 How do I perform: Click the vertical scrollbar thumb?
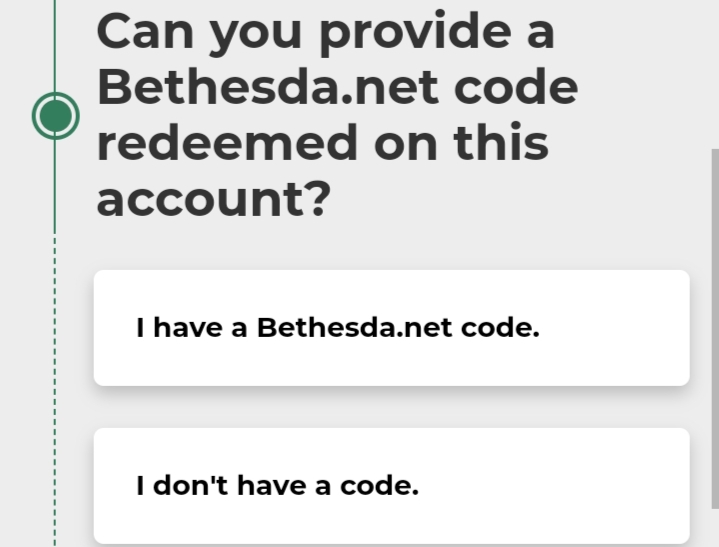coord(715,328)
